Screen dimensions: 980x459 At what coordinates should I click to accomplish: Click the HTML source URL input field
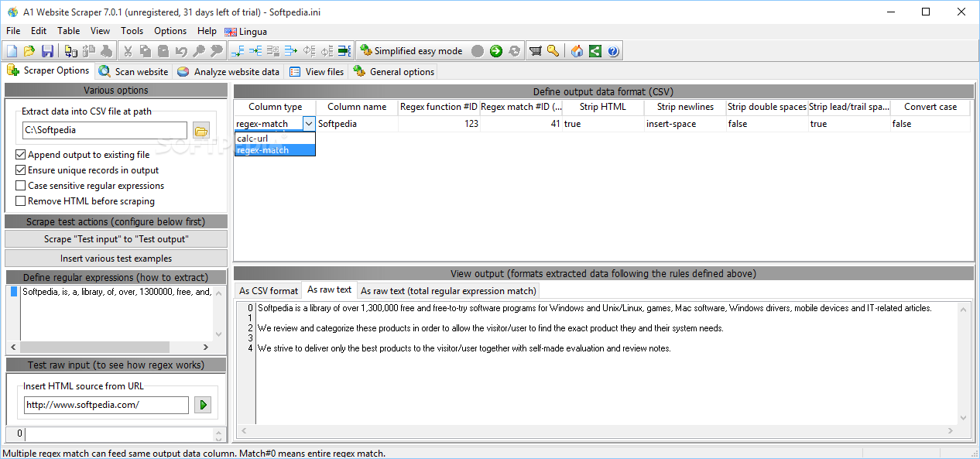105,405
